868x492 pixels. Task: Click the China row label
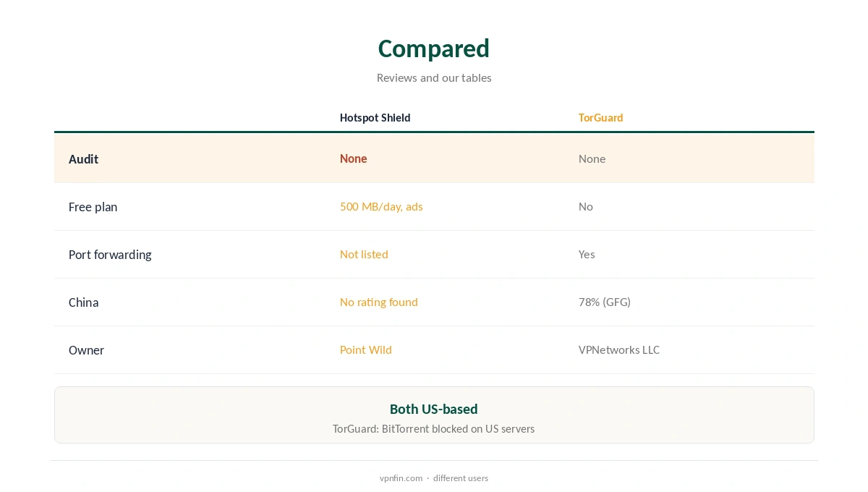[x=83, y=302]
